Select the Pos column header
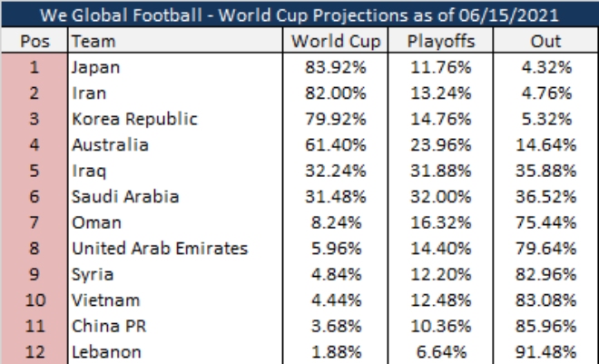The image size is (599, 364). point(34,41)
